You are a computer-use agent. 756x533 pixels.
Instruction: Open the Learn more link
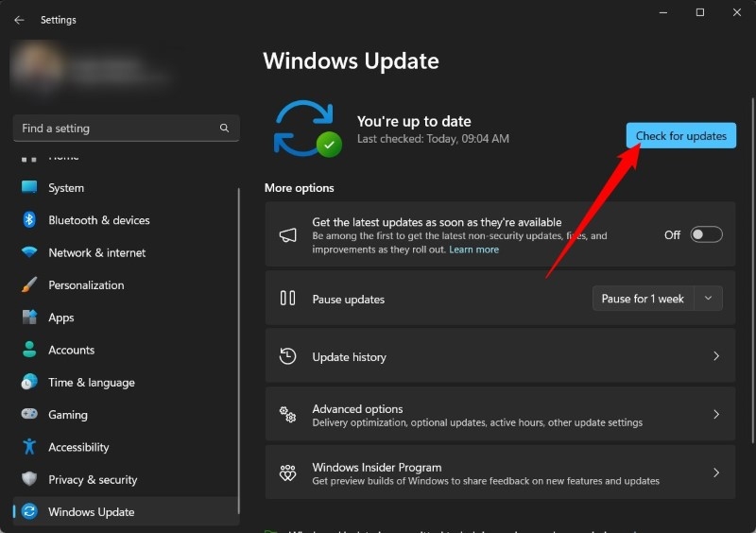coord(473,249)
